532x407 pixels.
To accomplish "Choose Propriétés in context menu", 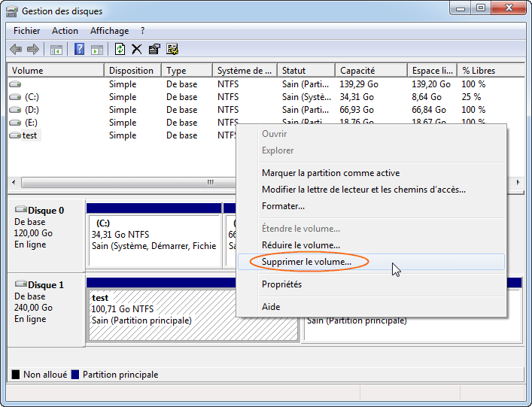I will (371, 284).
